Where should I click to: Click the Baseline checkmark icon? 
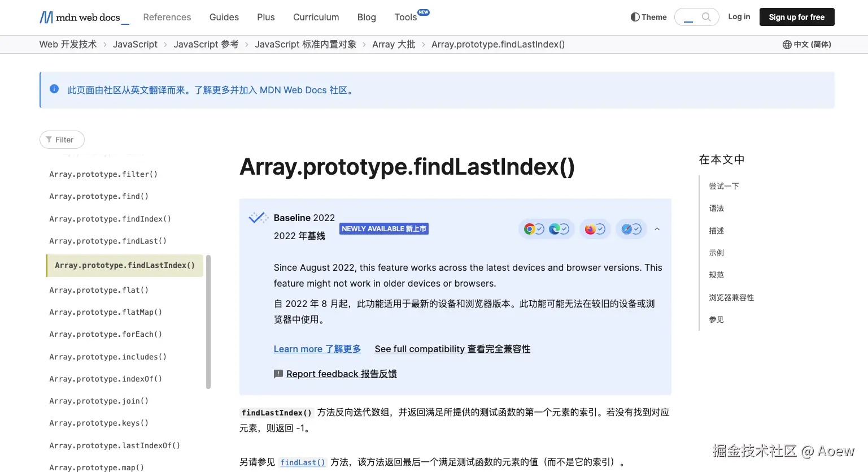pyautogui.click(x=259, y=218)
